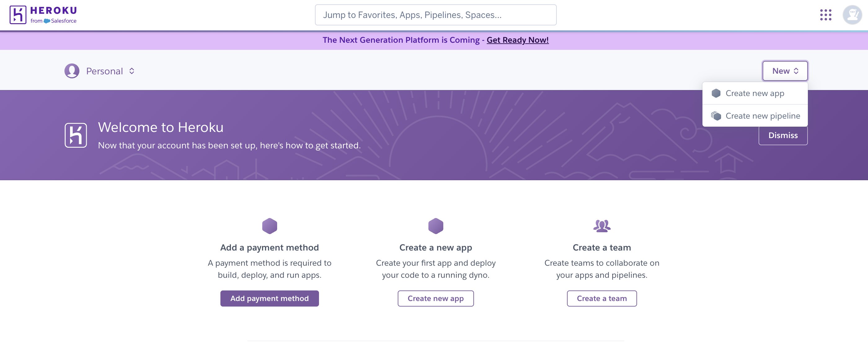Follow the Get Ready Now! link
The width and height of the screenshot is (868, 353).
click(517, 40)
